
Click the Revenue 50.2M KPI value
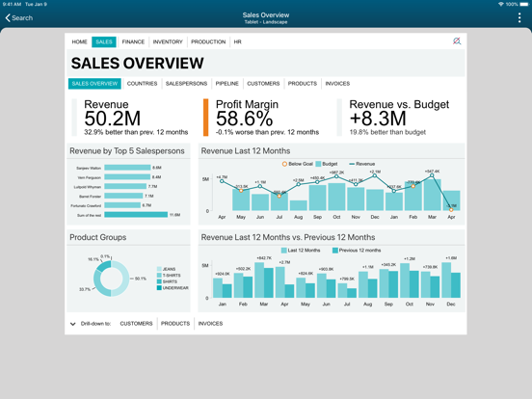(x=113, y=119)
